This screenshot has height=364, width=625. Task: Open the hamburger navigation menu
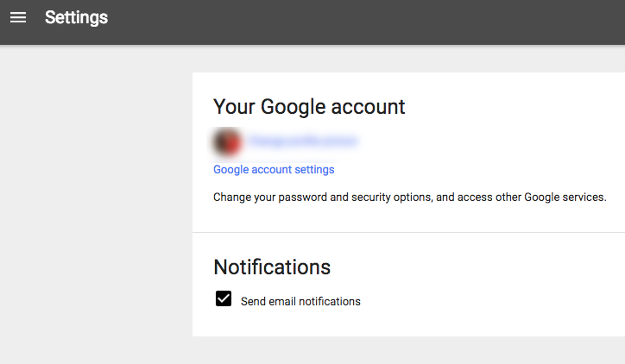pos(18,17)
